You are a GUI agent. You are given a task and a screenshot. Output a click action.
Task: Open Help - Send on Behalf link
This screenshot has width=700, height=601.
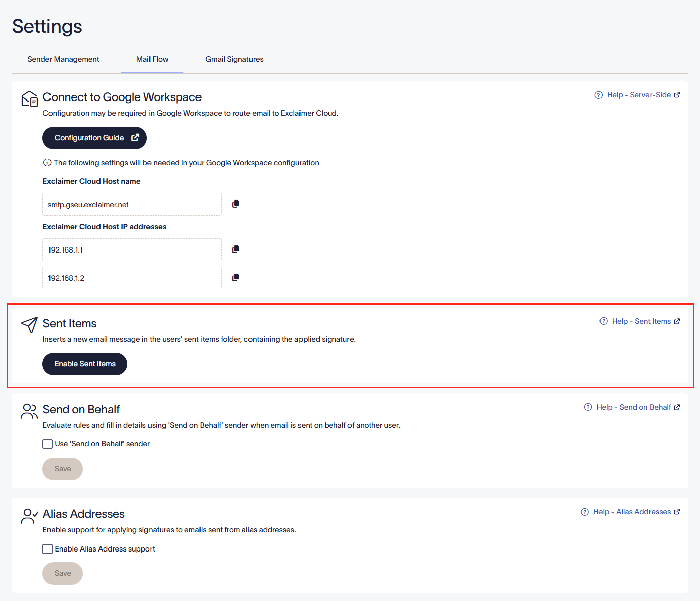click(633, 407)
